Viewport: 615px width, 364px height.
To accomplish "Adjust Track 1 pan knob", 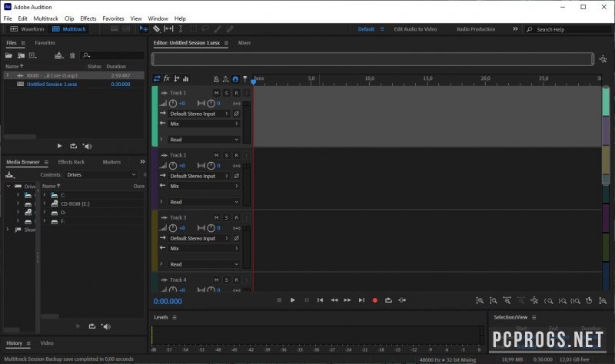I will tap(211, 104).
